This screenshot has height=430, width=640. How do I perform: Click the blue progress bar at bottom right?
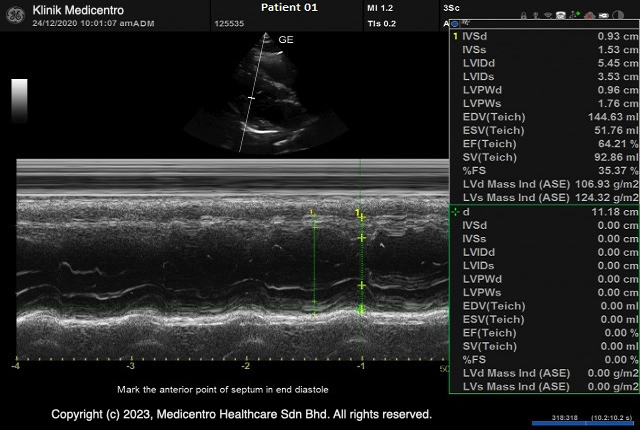coord(585,423)
